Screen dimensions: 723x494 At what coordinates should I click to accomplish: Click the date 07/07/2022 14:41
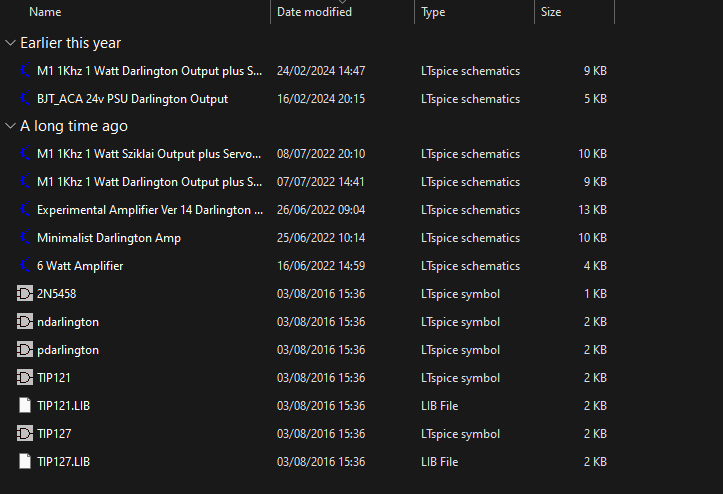[x=320, y=182]
